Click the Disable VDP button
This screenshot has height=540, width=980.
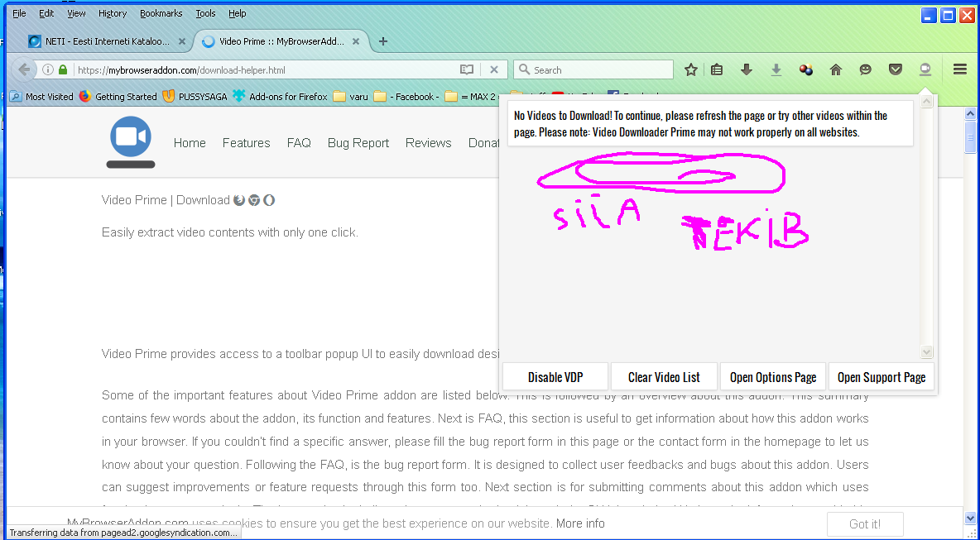pos(555,377)
